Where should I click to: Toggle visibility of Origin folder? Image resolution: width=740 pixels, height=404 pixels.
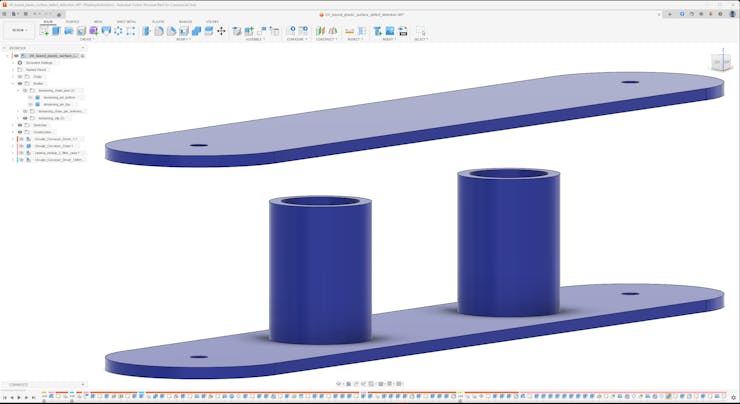pyautogui.click(x=20, y=76)
